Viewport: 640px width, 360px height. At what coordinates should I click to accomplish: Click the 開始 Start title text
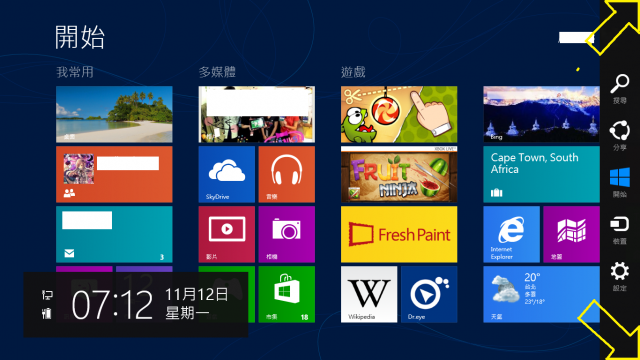[80, 37]
